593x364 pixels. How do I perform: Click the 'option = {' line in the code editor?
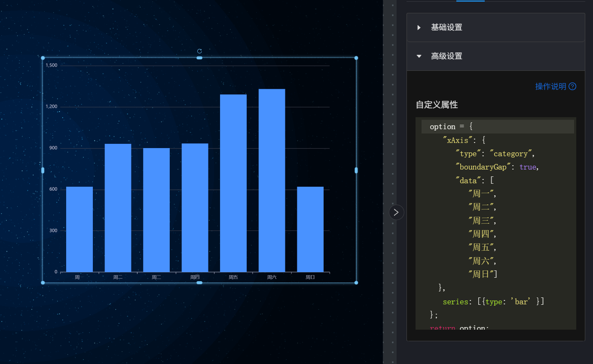[451, 127]
